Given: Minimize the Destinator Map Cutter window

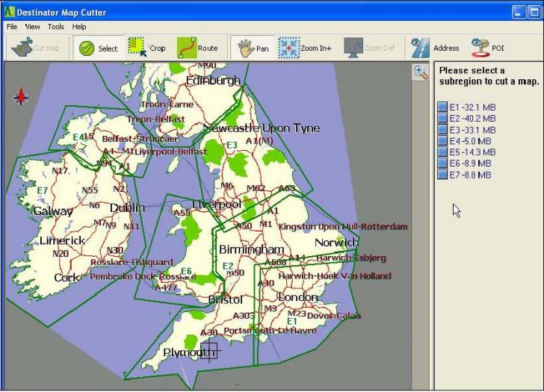Looking at the screenshot, I should 519,13.
